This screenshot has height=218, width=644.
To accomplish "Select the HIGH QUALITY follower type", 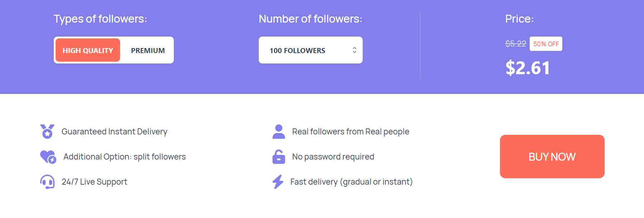I will (x=88, y=51).
